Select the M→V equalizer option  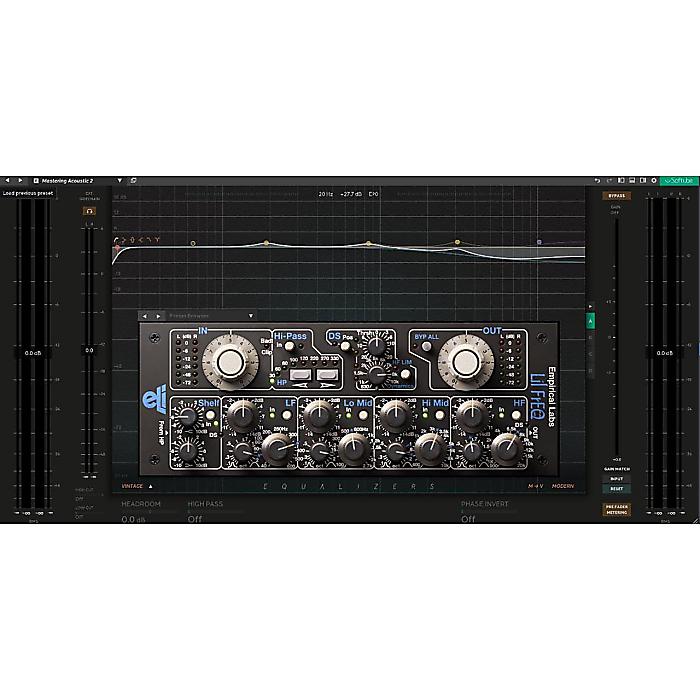tap(536, 486)
